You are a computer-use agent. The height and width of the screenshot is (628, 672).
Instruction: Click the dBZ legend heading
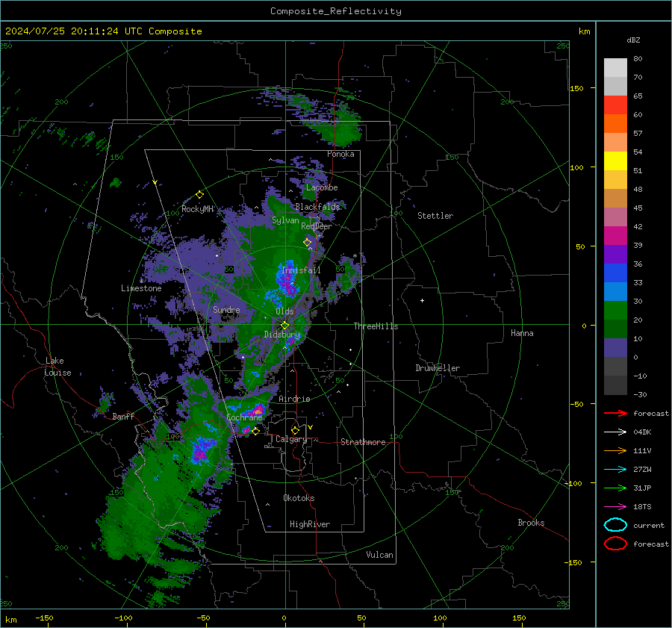pos(633,40)
